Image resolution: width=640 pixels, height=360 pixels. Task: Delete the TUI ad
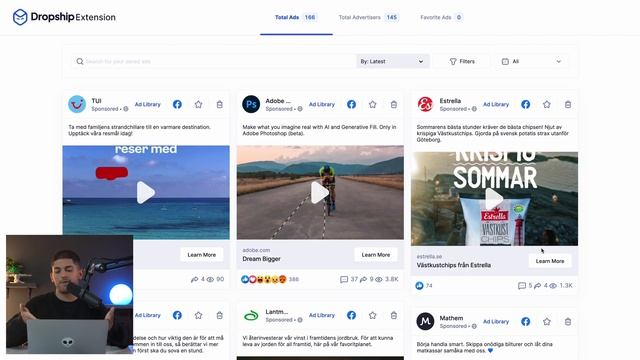coord(220,104)
